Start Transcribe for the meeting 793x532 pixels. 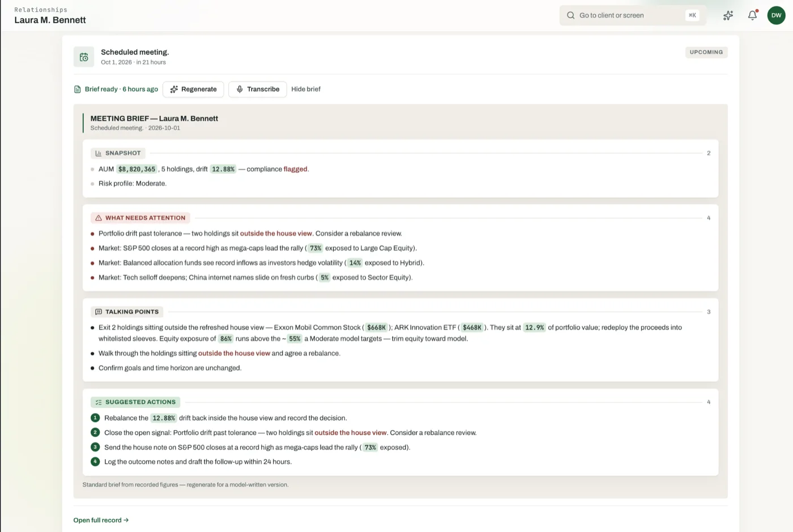[258, 90]
